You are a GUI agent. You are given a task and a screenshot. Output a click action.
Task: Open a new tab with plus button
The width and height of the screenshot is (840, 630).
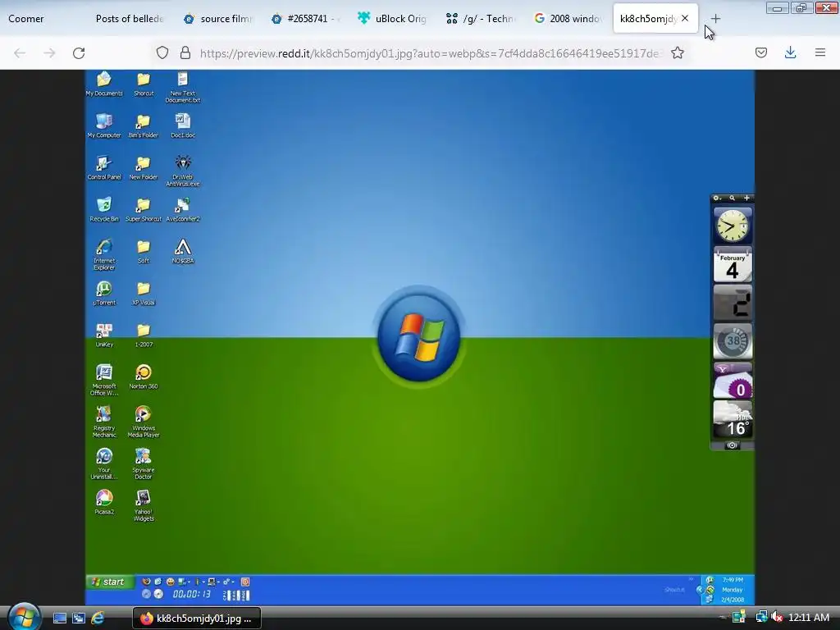(x=715, y=19)
